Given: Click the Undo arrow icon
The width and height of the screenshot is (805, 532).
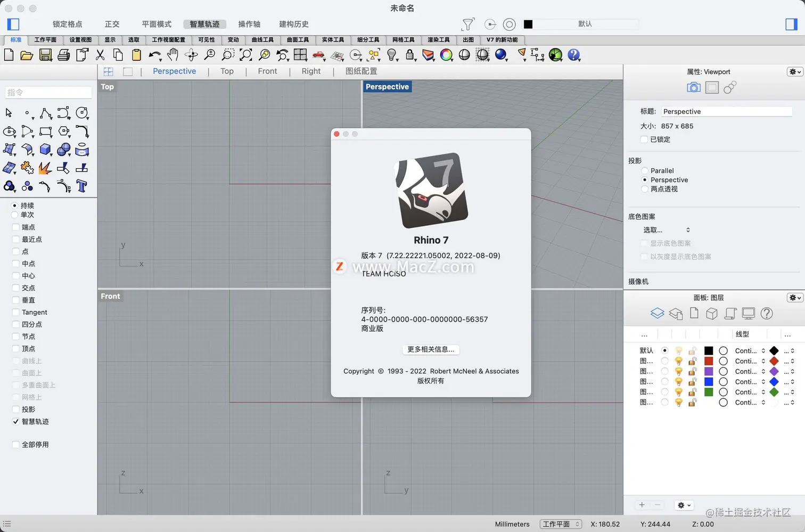Looking at the screenshot, I should (x=154, y=55).
